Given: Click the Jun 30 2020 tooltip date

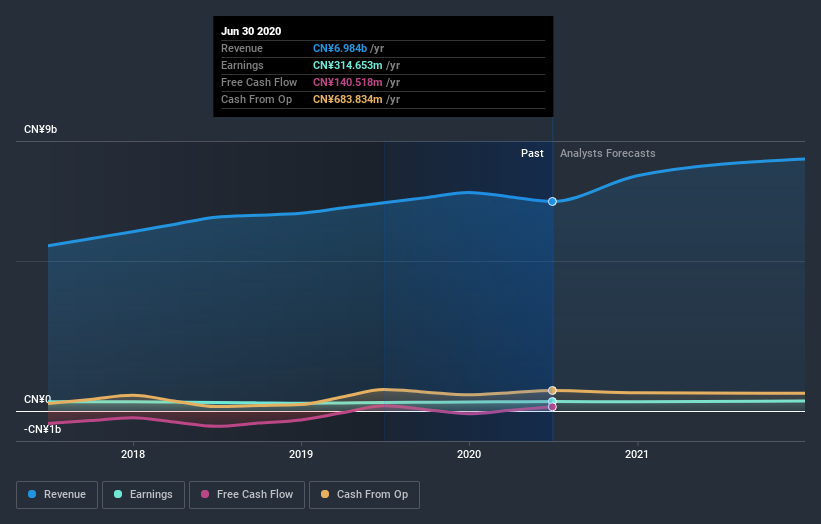Looking at the screenshot, I should (x=251, y=31).
